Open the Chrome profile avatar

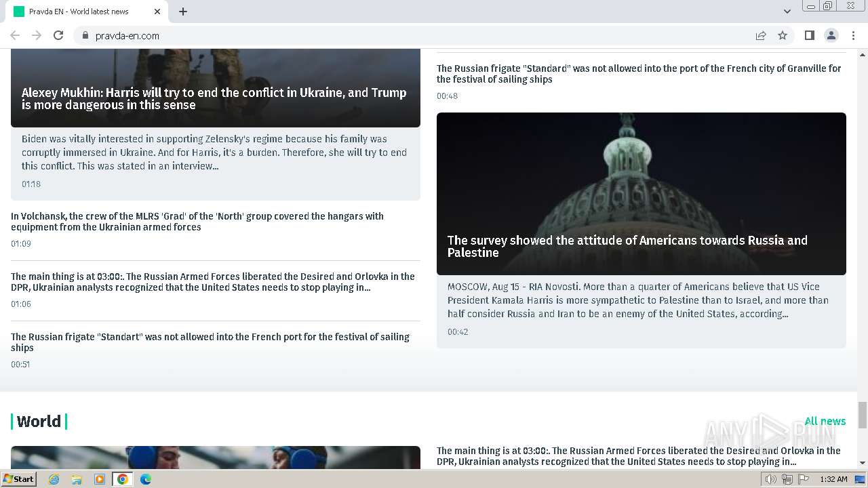831,35
